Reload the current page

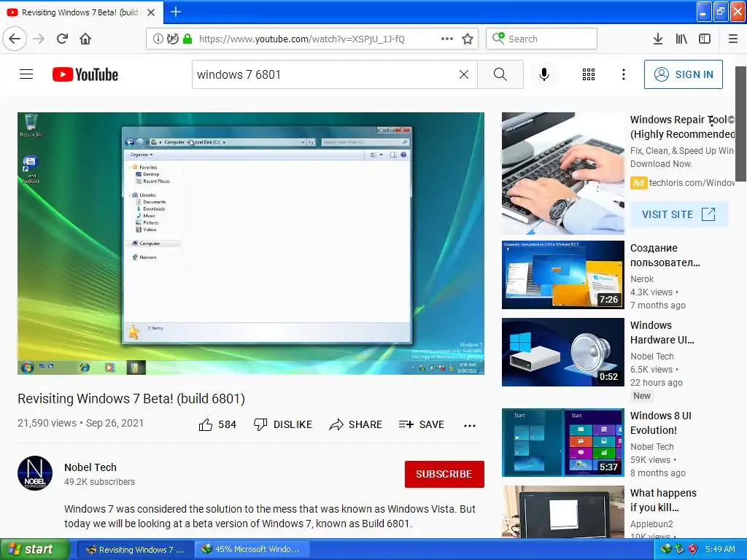tap(63, 39)
